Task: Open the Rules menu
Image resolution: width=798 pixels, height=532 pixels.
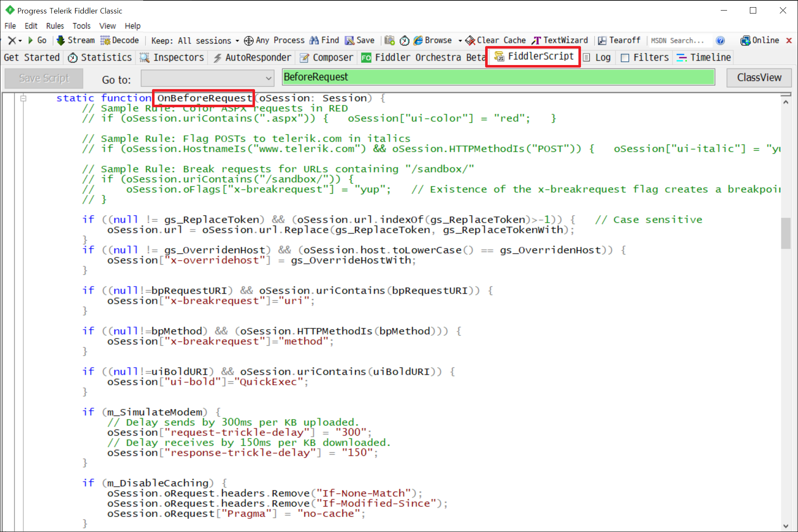Action: pos(55,26)
